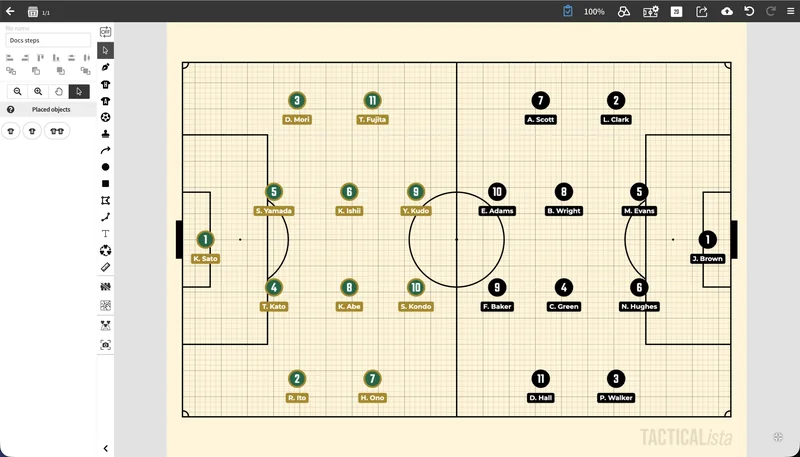Select the hand pan mode
800x457 pixels.
(x=59, y=91)
